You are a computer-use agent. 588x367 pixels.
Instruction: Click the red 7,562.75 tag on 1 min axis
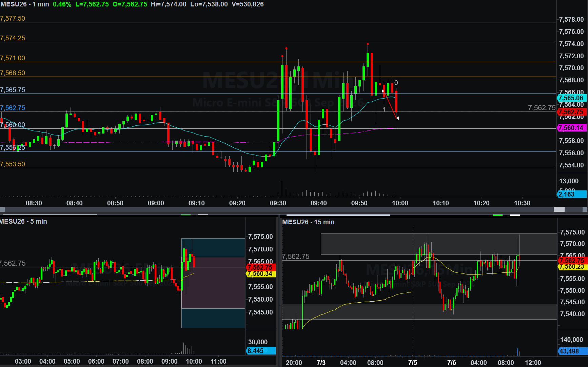coord(572,112)
